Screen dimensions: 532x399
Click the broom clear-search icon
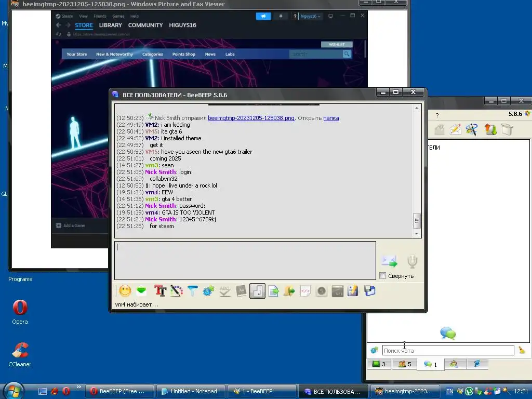click(522, 350)
